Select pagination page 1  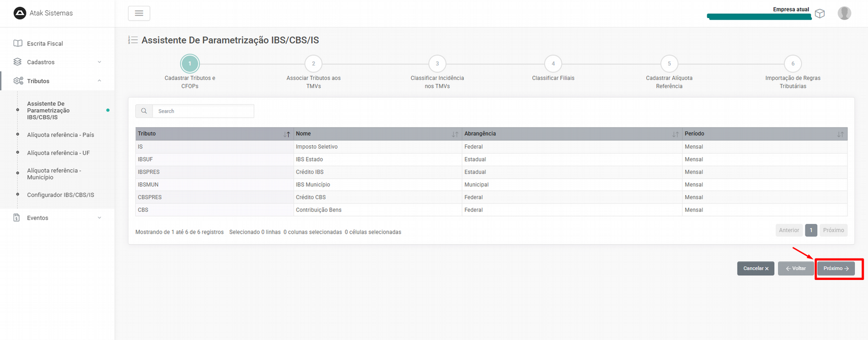(811, 230)
